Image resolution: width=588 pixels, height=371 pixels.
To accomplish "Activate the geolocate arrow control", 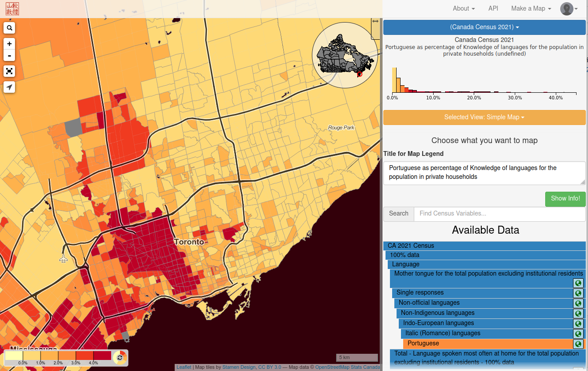I will click(9, 87).
